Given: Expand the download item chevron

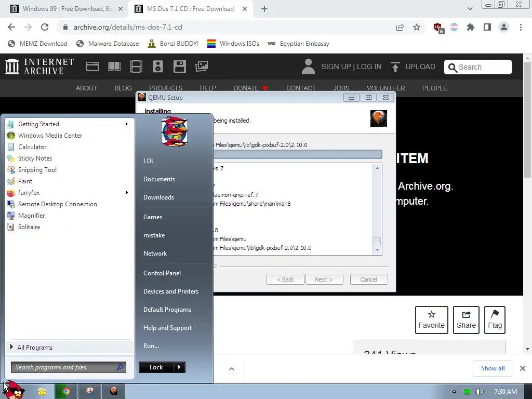Looking at the screenshot, I should click(x=231, y=369).
